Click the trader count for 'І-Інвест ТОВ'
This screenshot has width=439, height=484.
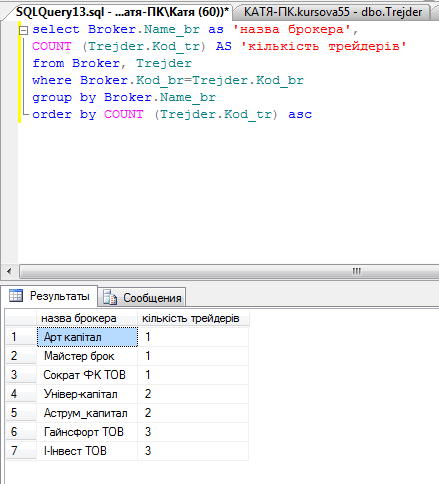click(193, 451)
